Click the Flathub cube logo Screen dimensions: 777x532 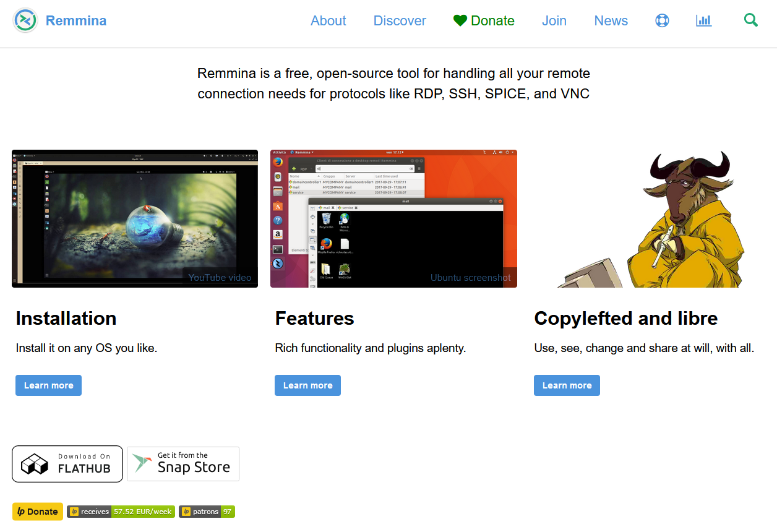tap(35, 463)
